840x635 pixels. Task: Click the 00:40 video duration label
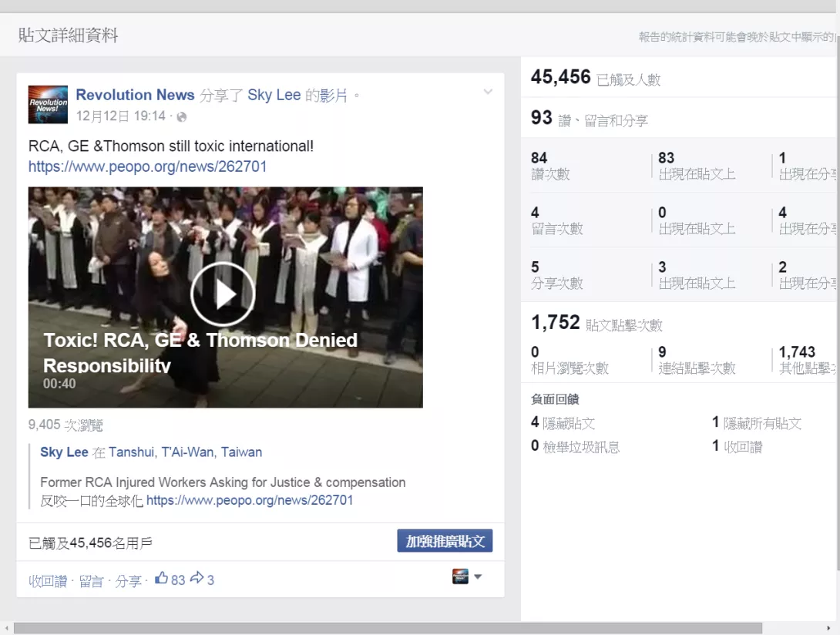pos(59,384)
